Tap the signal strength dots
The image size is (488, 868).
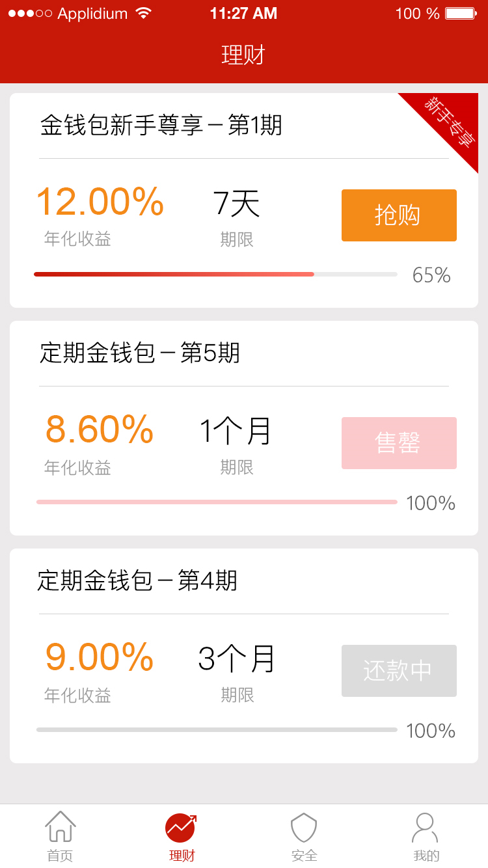30,14
